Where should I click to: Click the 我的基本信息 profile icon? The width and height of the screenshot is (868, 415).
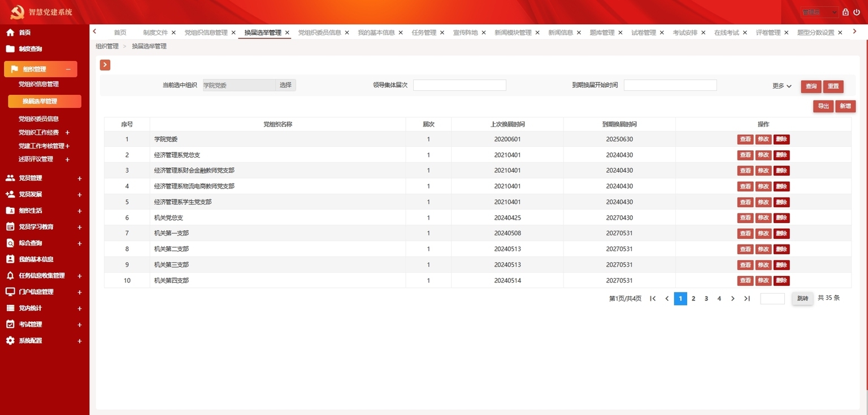[x=10, y=259]
